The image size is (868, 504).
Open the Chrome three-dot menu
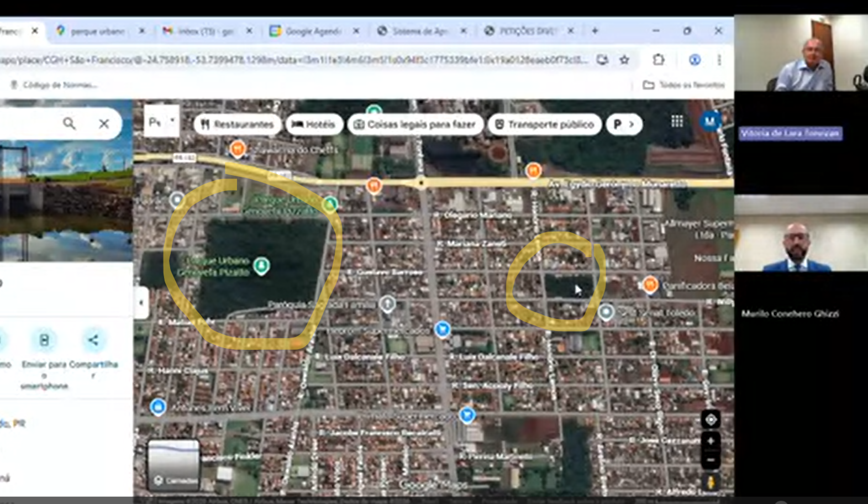719,60
